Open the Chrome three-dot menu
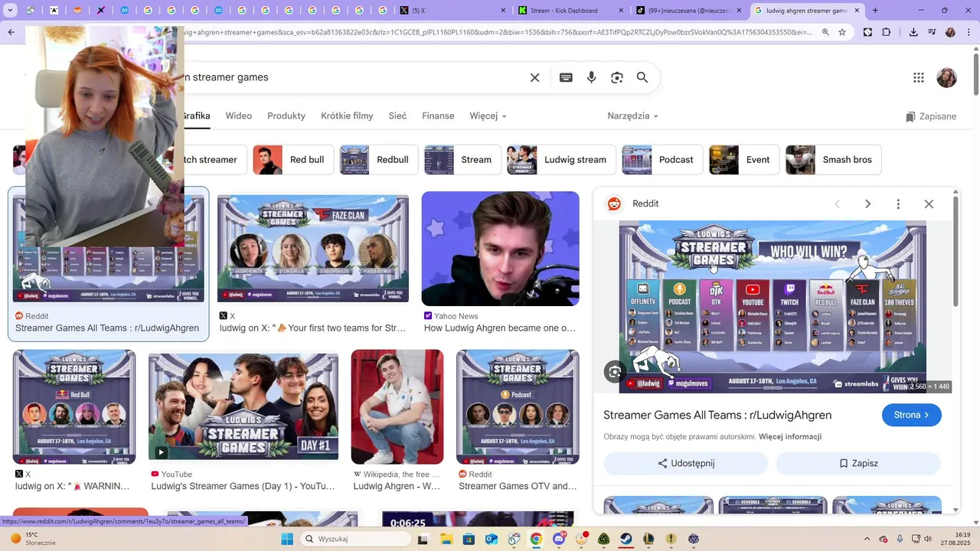Screen dimensions: 980x551 967,32
